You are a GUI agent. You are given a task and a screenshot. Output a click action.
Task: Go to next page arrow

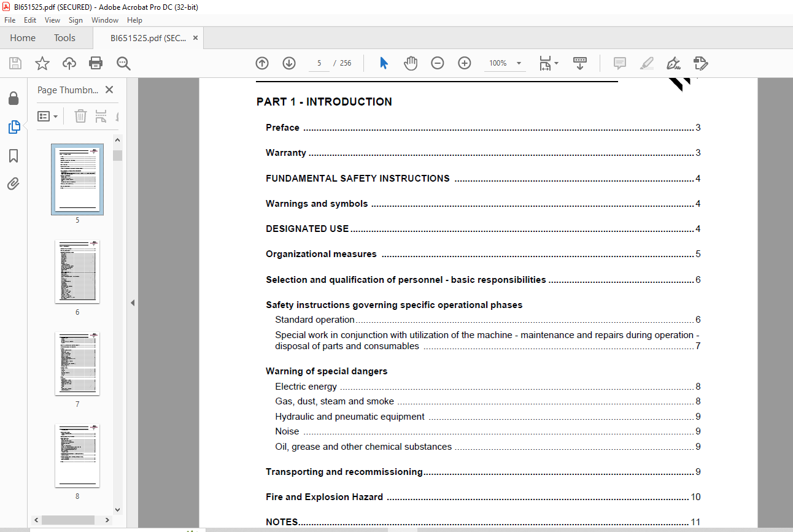tap(289, 63)
